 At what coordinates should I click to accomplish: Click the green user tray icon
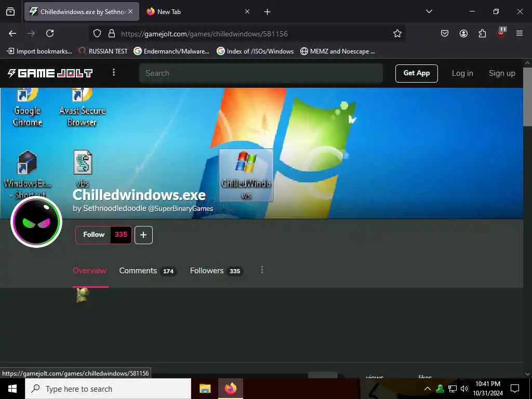click(440, 389)
